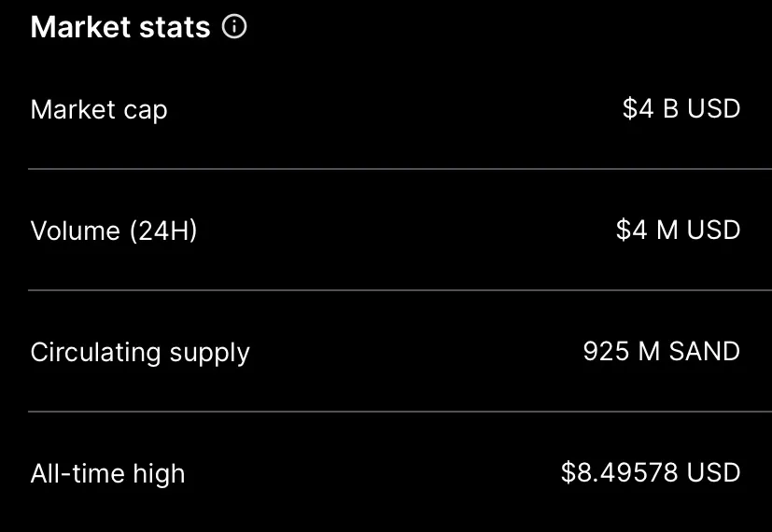Select the $4 B USD value
Screen dimensions: 772x532
(681, 108)
